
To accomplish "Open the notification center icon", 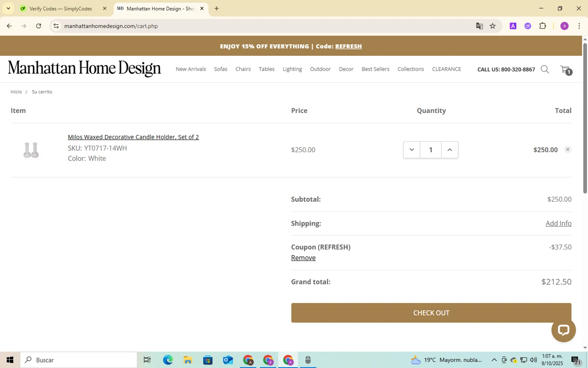I will (x=575, y=360).
